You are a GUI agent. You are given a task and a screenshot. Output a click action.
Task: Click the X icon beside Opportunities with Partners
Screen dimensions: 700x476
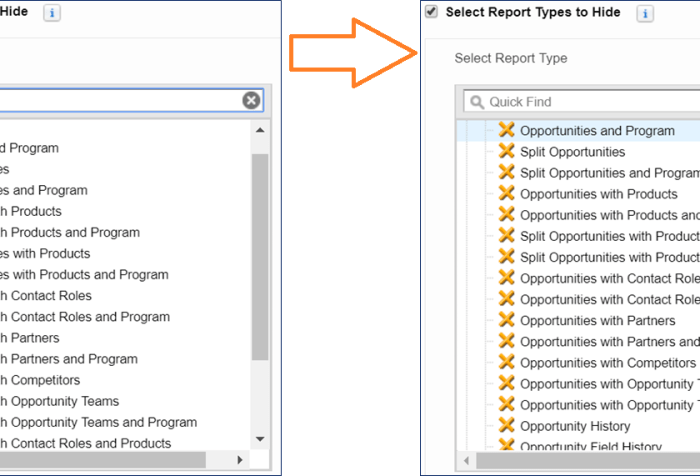click(x=506, y=320)
